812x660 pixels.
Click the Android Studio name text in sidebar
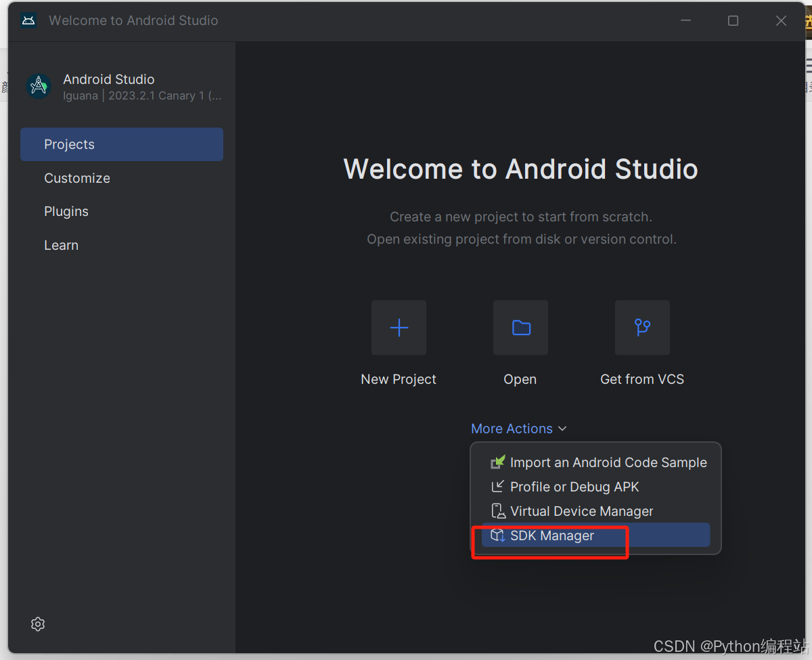pos(109,79)
